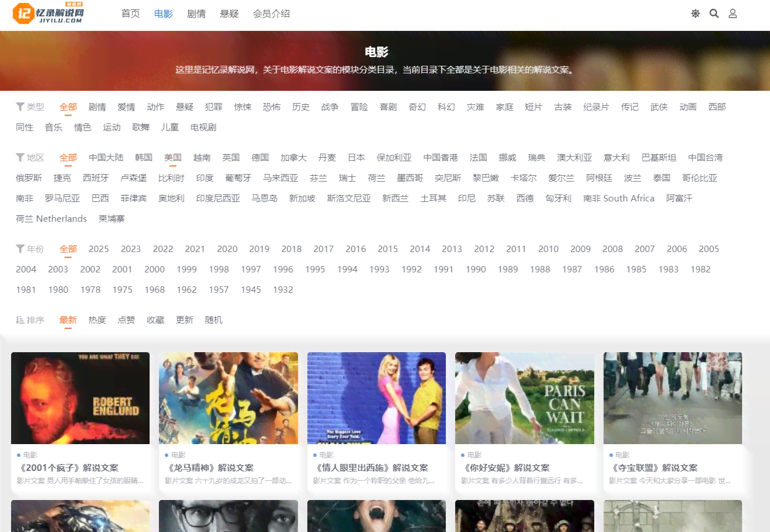Sort by 点赞
This screenshot has width=770, height=532.
click(126, 320)
